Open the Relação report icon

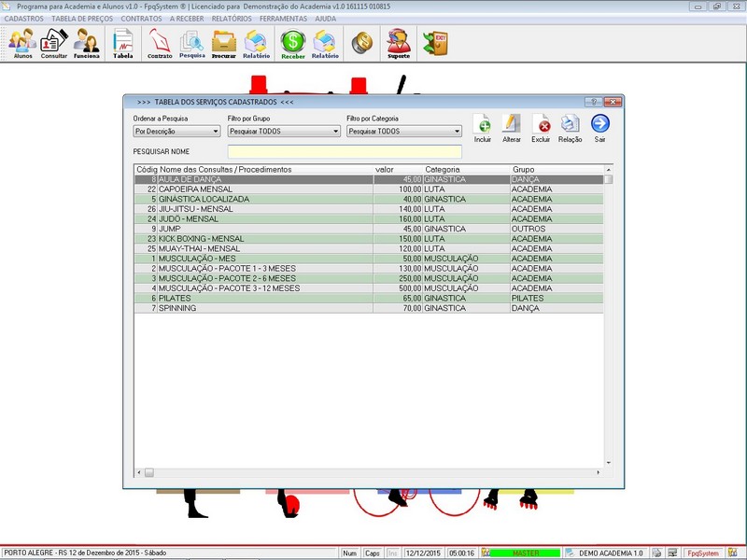point(570,127)
